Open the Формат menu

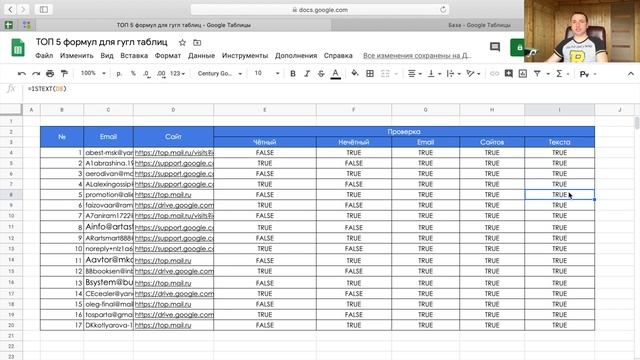tap(167, 56)
